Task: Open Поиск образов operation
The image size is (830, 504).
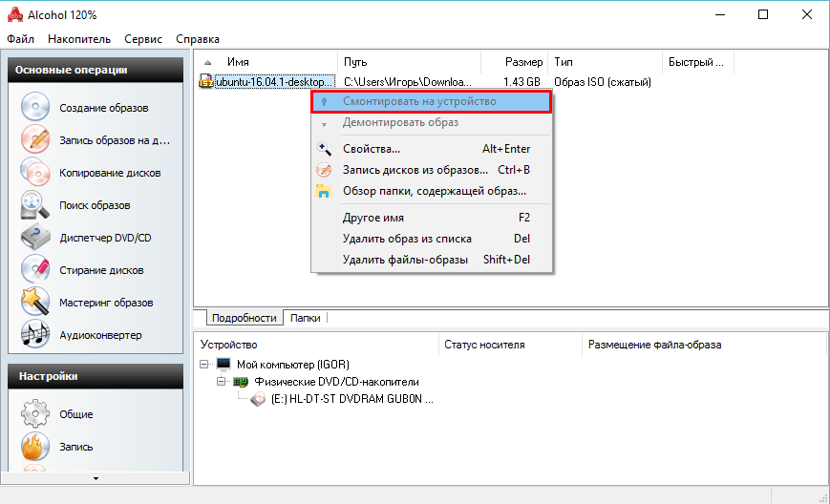Action: (95, 205)
